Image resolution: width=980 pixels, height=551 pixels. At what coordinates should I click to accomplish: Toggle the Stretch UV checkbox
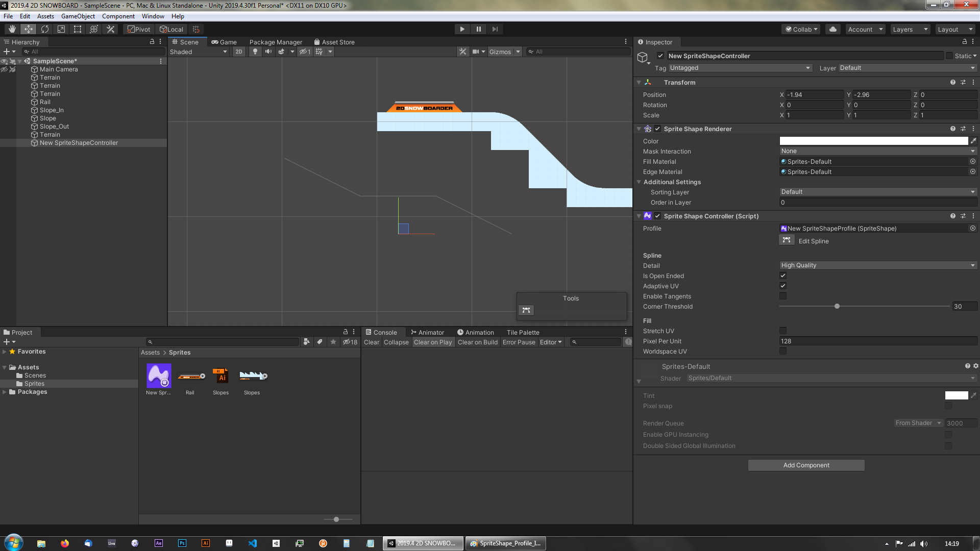783,331
